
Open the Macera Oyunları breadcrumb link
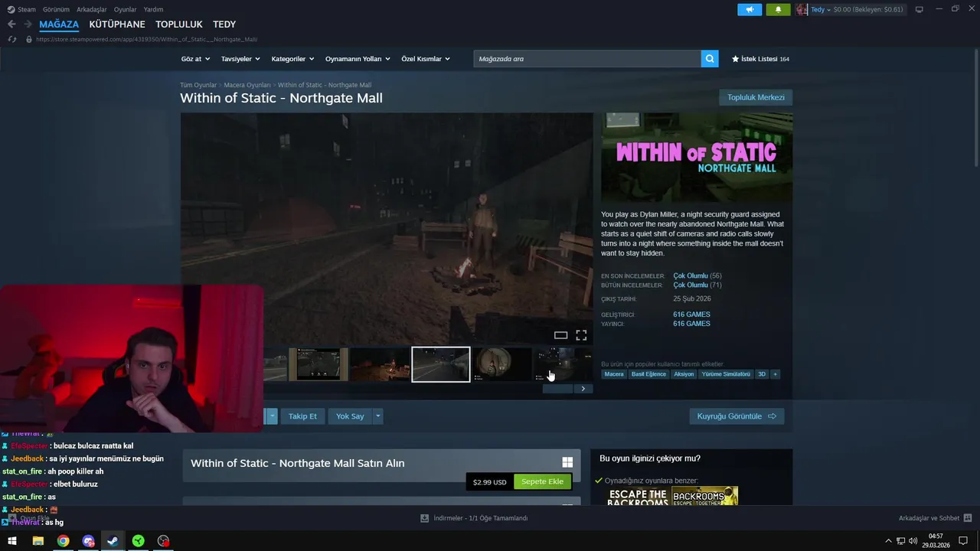[x=247, y=85]
